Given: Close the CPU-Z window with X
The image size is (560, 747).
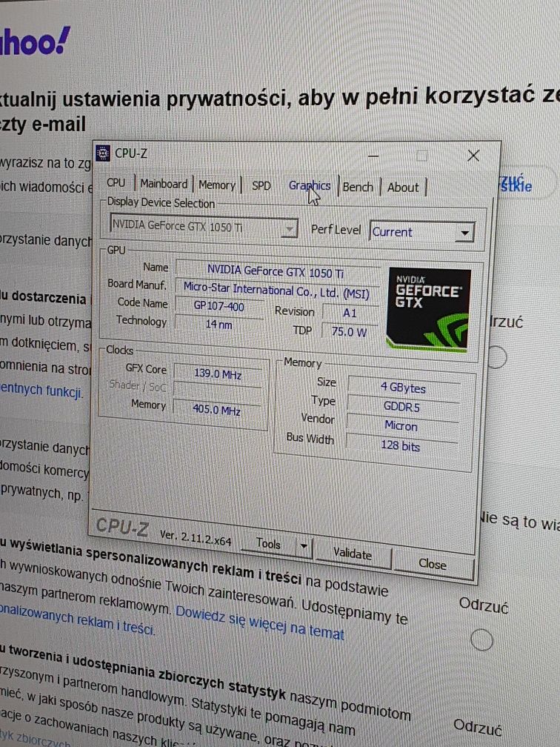Looking at the screenshot, I should tap(473, 156).
